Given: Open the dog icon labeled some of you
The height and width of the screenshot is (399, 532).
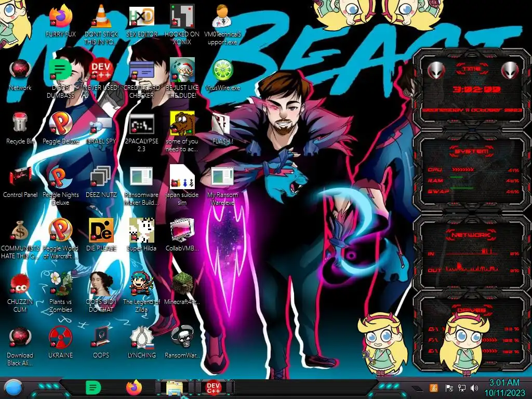Looking at the screenshot, I should (182, 124).
